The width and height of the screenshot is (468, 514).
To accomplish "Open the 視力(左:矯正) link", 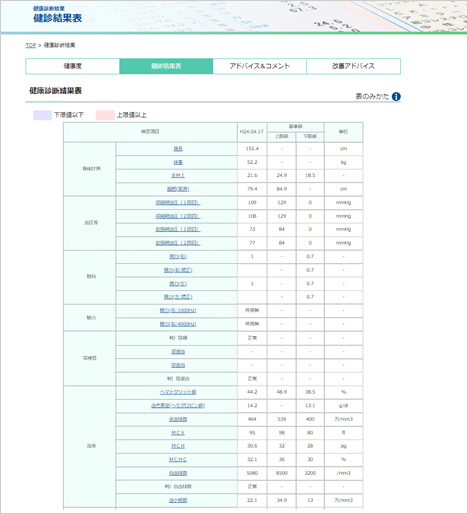I will [x=178, y=297].
